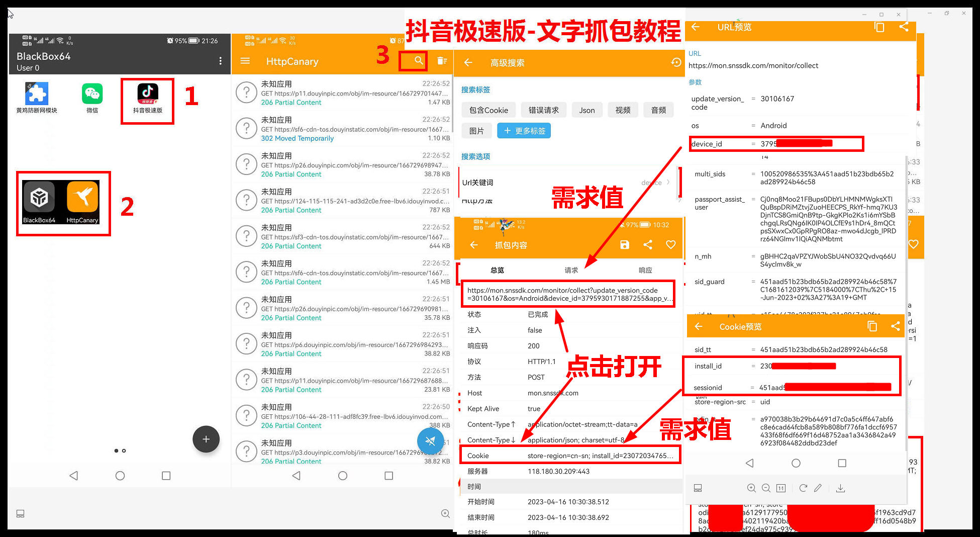Click the share icon in 抓包内容 header
This screenshot has height=537, width=980.
pyautogui.click(x=648, y=245)
